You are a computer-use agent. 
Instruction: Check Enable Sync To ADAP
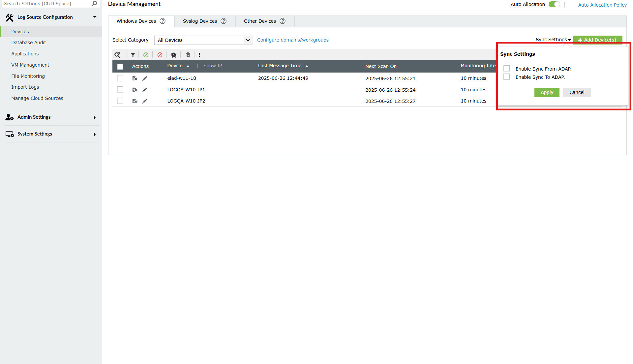tap(507, 77)
